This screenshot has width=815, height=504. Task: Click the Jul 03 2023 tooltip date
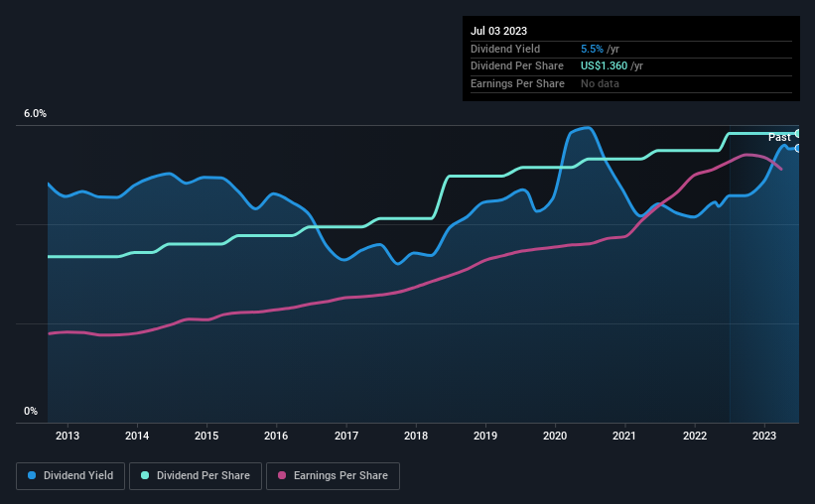click(499, 31)
